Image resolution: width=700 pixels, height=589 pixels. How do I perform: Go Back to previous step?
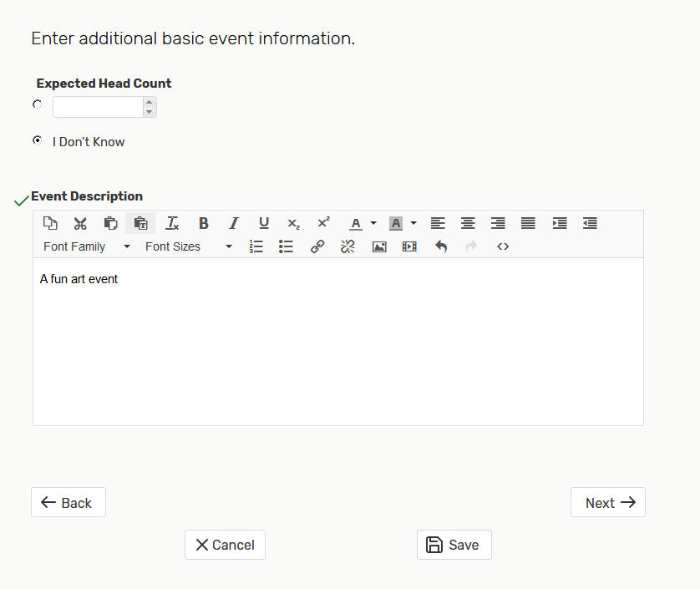coord(68,502)
